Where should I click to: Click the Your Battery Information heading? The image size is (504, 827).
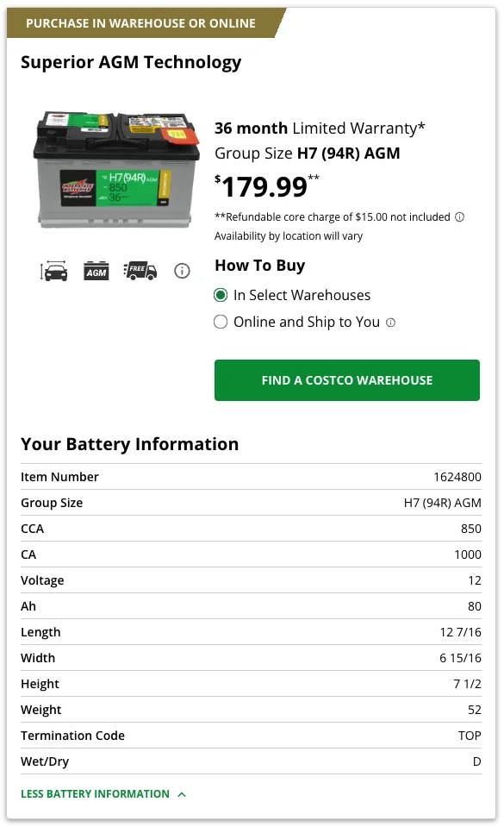130,444
